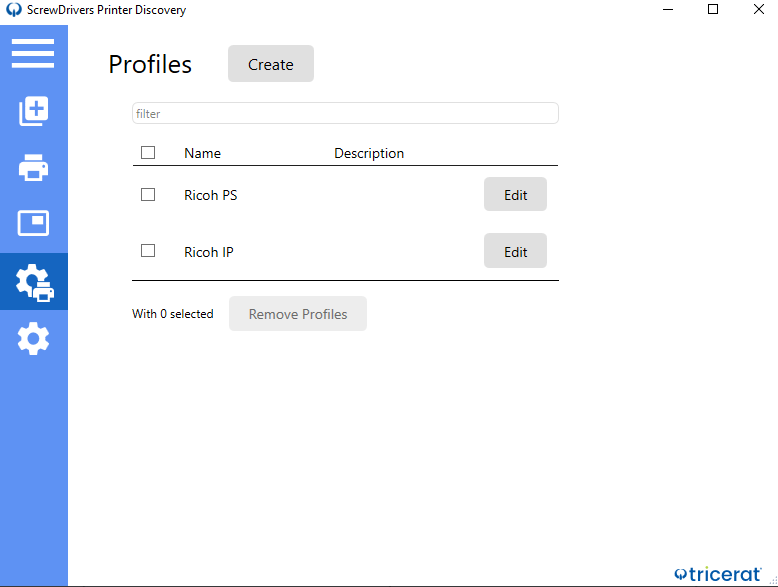This screenshot has height=587, width=778.
Task: Select the Ricoh IP profile name
Action: [208, 252]
